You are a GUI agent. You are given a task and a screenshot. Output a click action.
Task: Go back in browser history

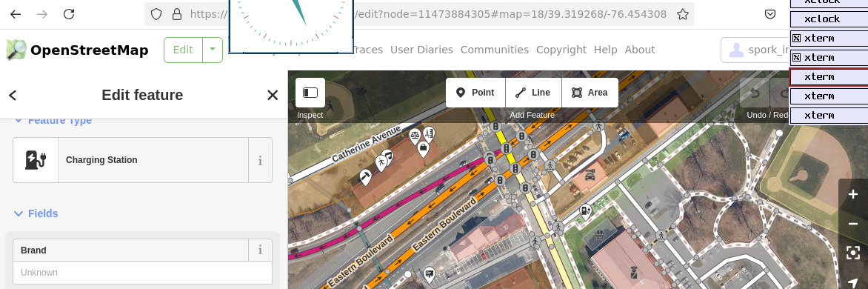coord(16,14)
